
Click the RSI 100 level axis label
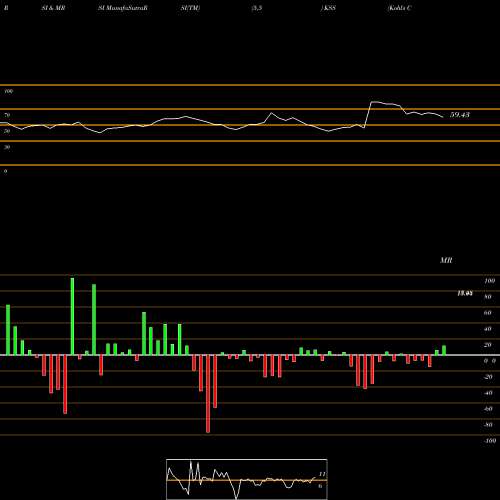[9, 91]
